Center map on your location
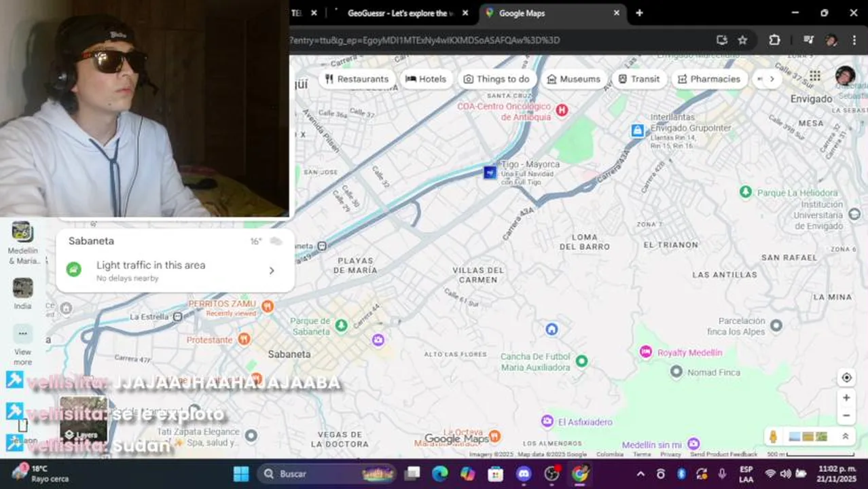 (846, 378)
